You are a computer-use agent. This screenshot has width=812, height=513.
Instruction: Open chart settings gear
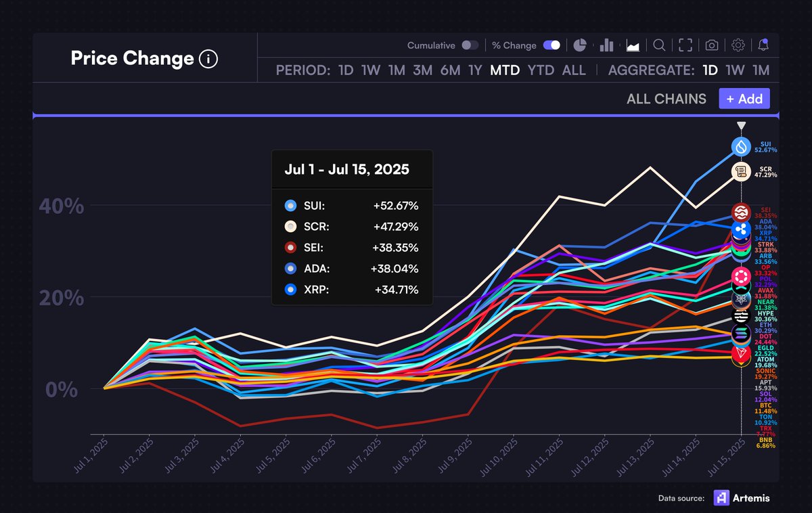738,45
